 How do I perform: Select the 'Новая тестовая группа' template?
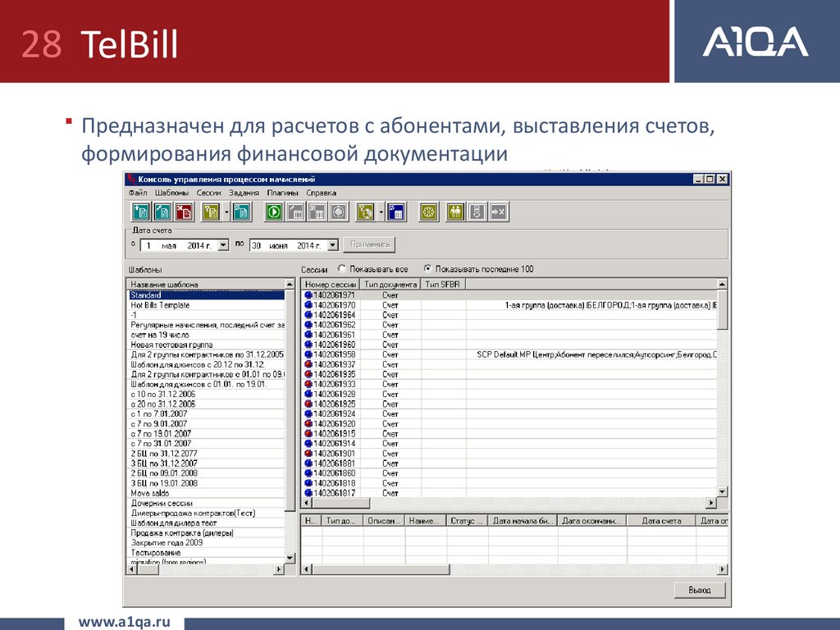tap(206, 345)
